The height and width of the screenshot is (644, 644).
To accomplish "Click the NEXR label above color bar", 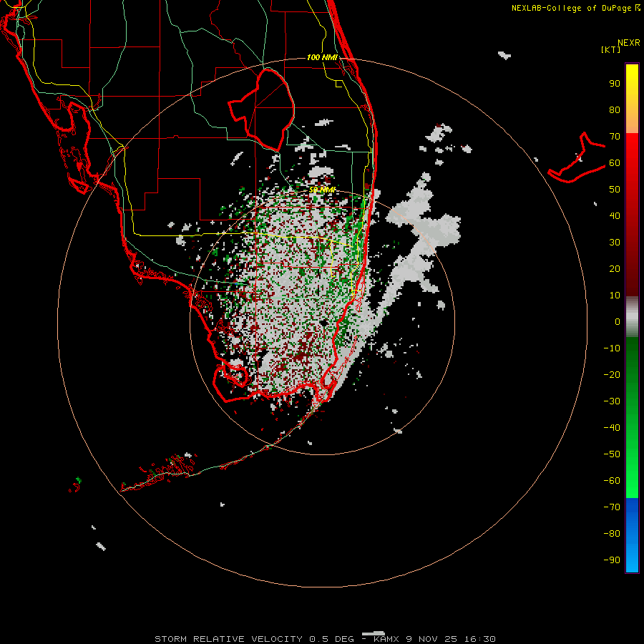I will [629, 43].
